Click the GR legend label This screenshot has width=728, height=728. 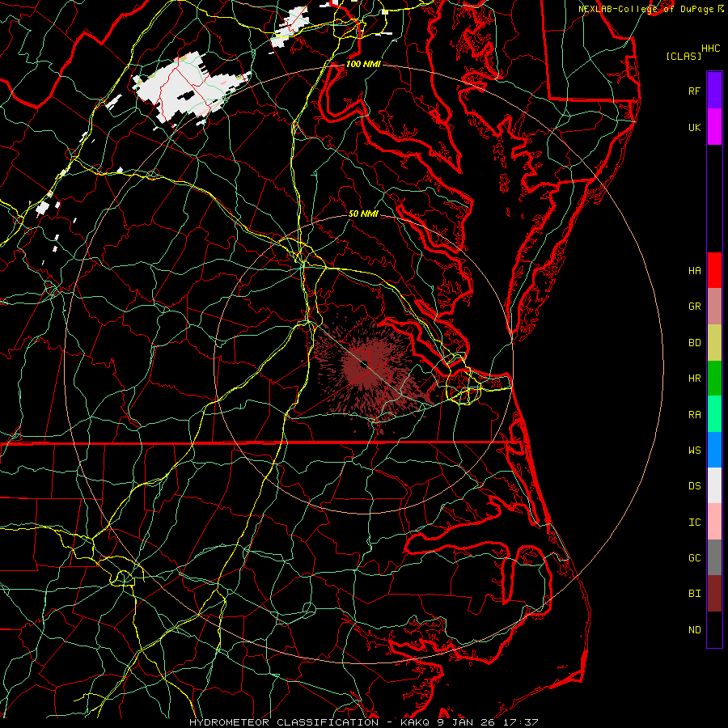[x=695, y=307]
